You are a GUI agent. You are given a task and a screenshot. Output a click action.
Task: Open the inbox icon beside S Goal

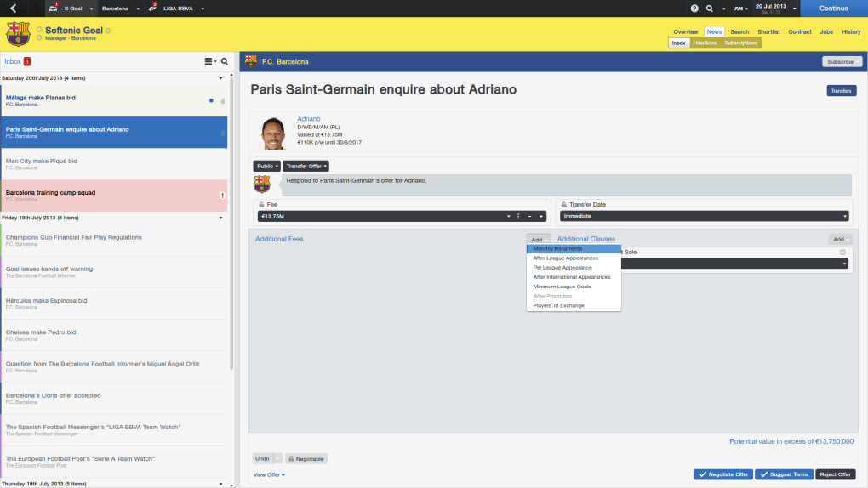(x=53, y=8)
